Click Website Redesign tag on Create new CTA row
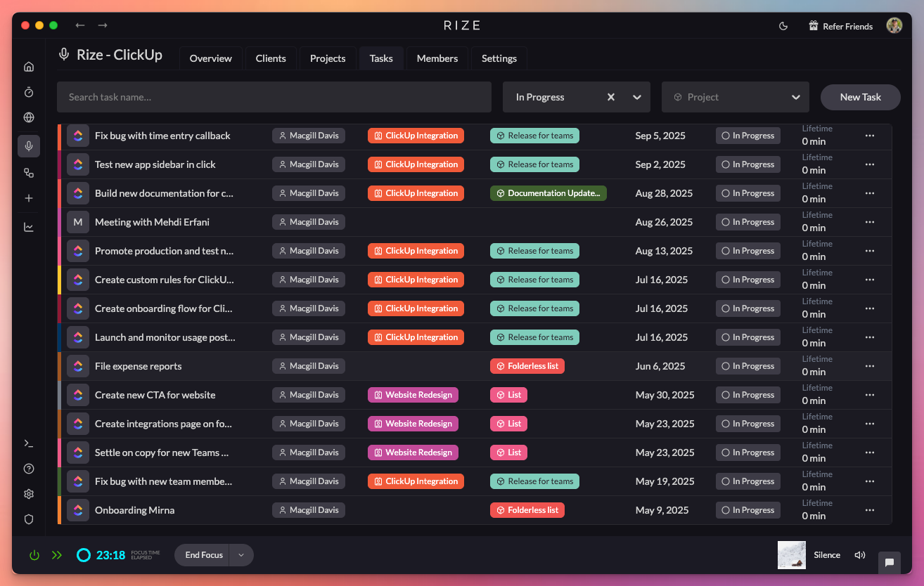Screen dimensions: 924x586 [413, 395]
